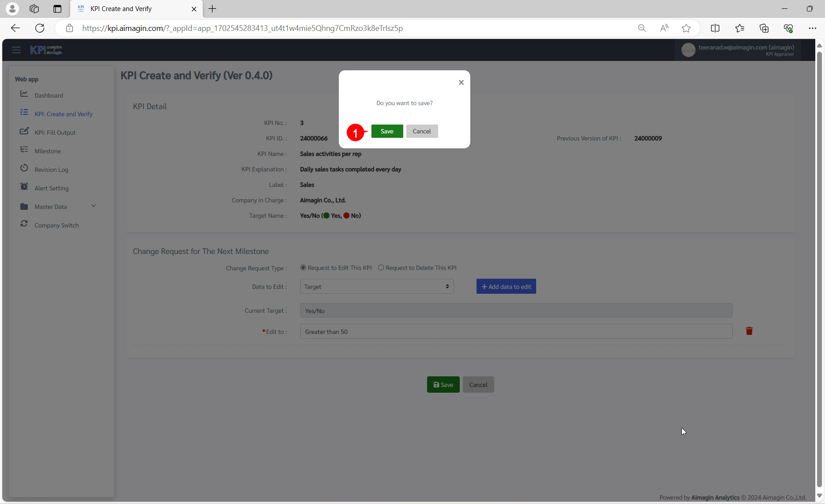Confirm Save in the dialog
Screen dimensions: 825x504
point(387,131)
